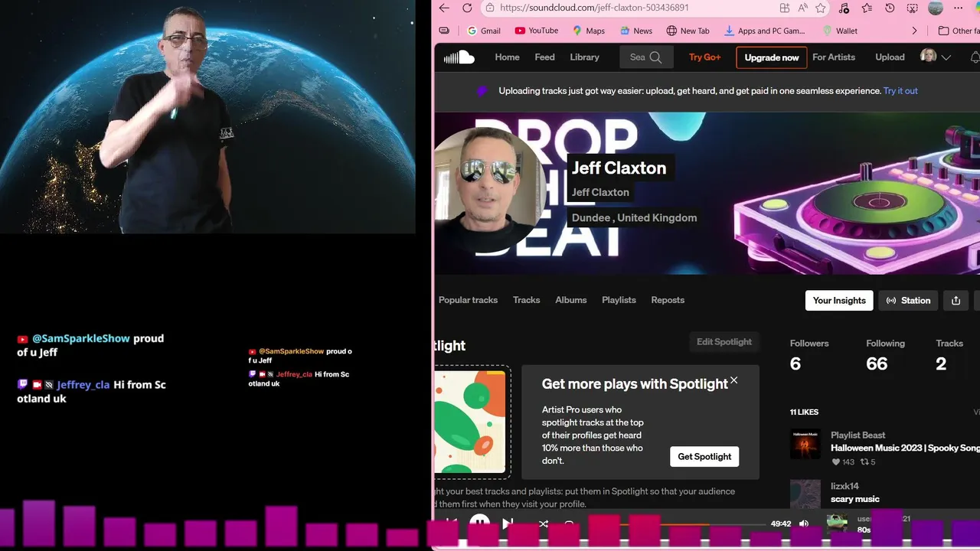
Task: Click the Upgrade now button
Action: (x=772, y=57)
